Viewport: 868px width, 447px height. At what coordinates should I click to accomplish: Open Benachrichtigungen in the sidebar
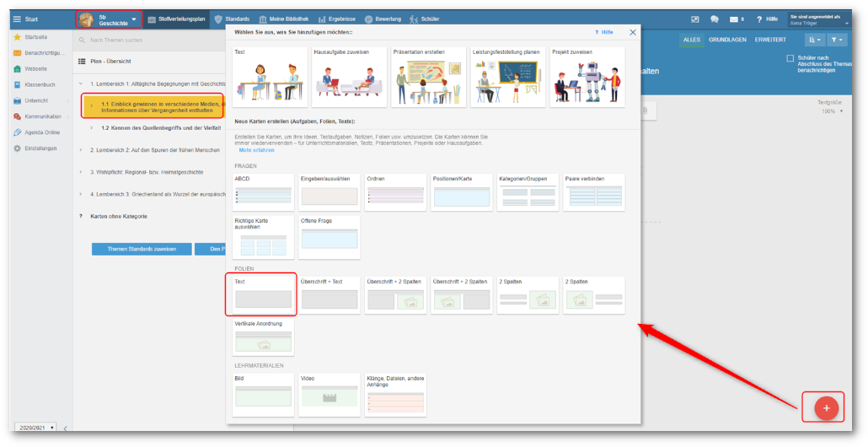point(39,53)
